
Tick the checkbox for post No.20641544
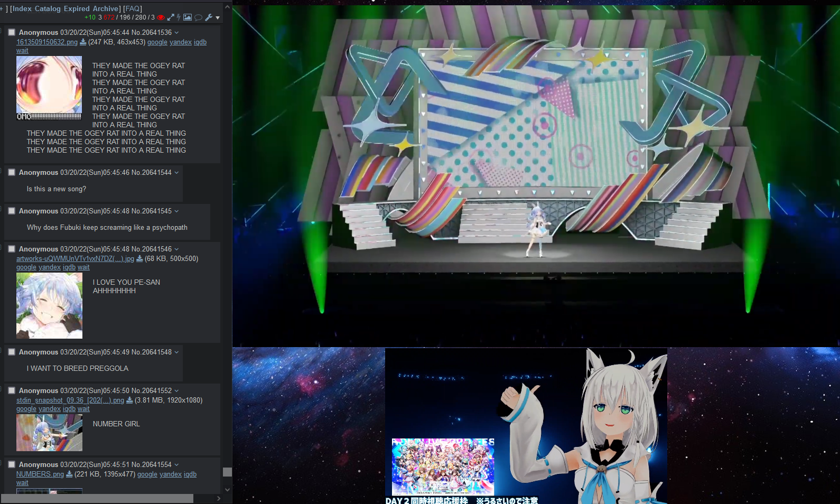coord(12,172)
